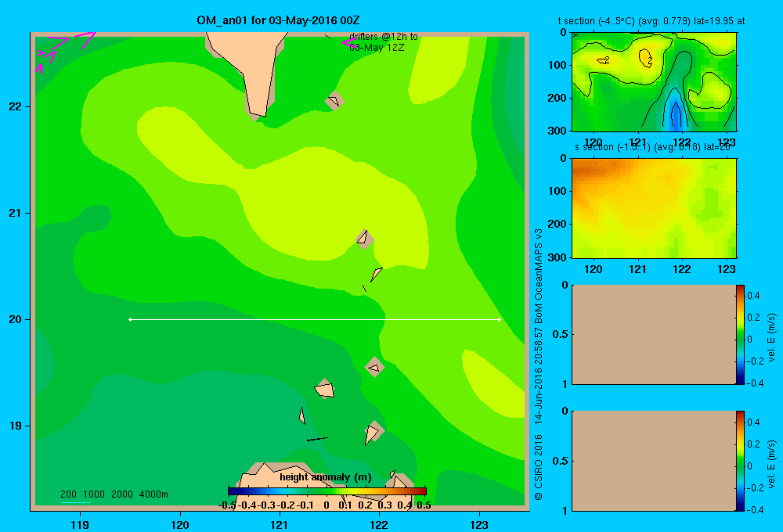Click the "-0.5" tick on the height anomaly bar
783x532 pixels.
tap(227, 505)
